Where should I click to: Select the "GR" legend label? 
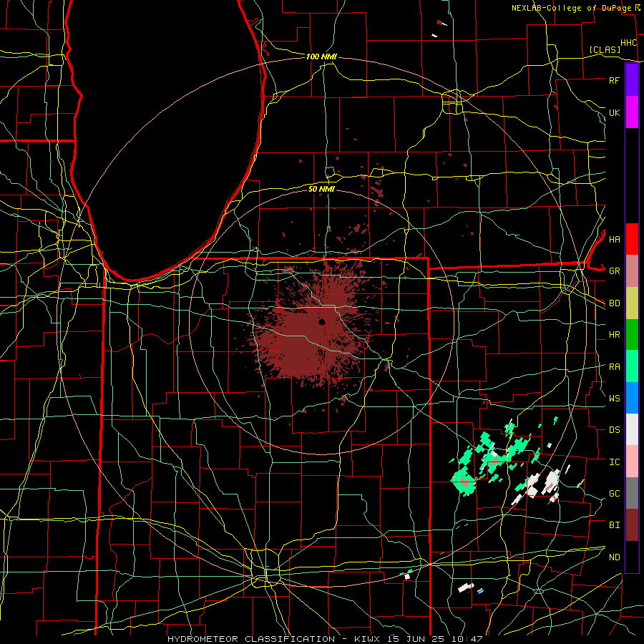pos(614,271)
